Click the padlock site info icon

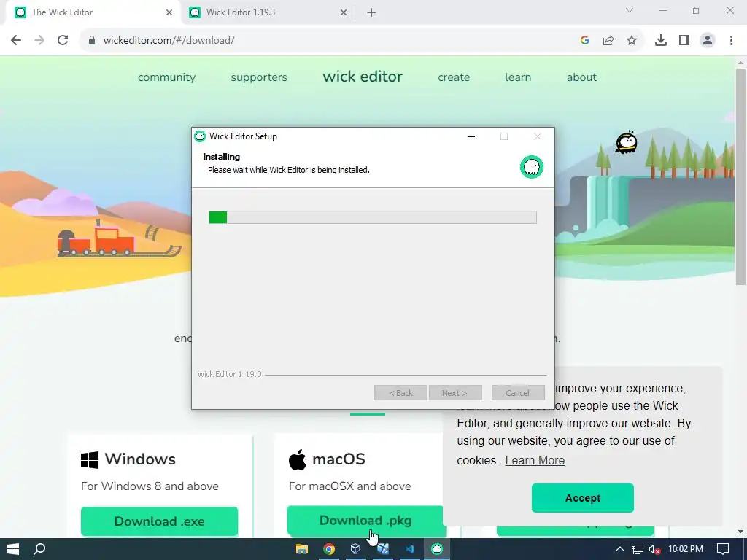[x=92, y=40]
